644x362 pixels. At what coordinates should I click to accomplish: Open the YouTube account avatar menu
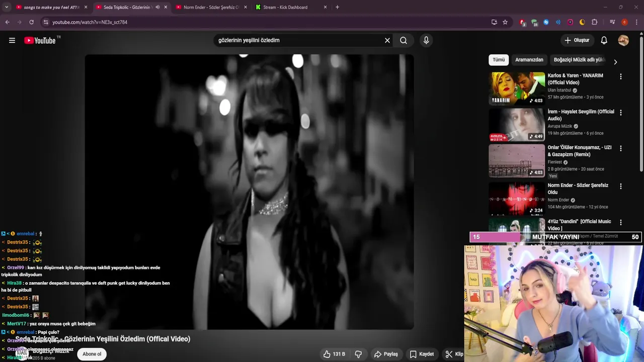[x=623, y=40]
